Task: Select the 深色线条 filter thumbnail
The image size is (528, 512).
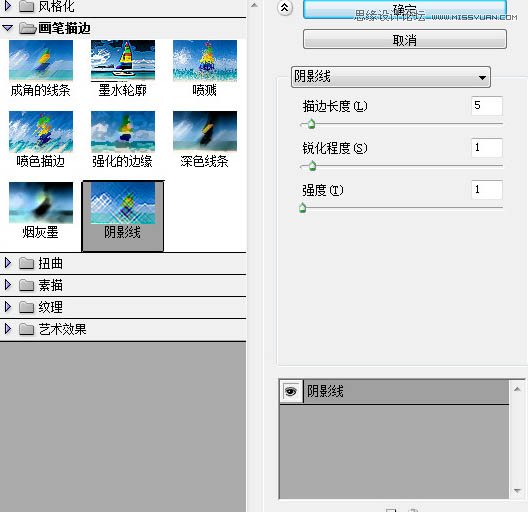Action: pos(205,132)
